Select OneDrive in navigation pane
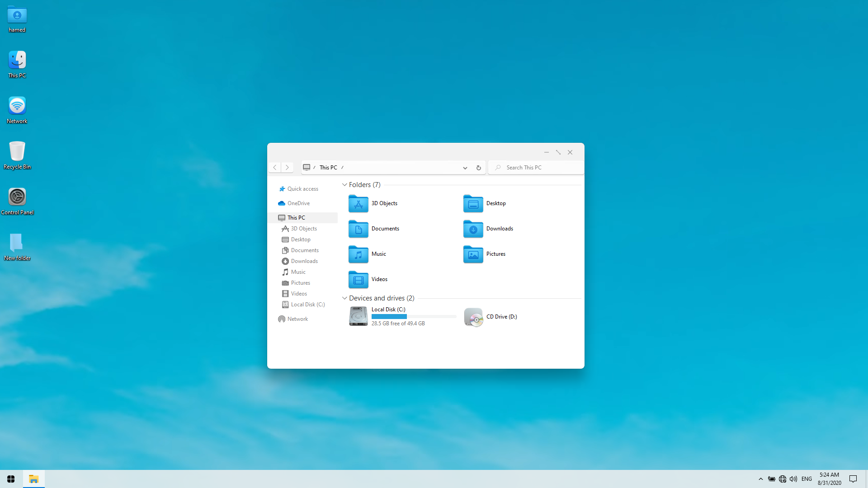868x488 pixels. click(x=298, y=203)
